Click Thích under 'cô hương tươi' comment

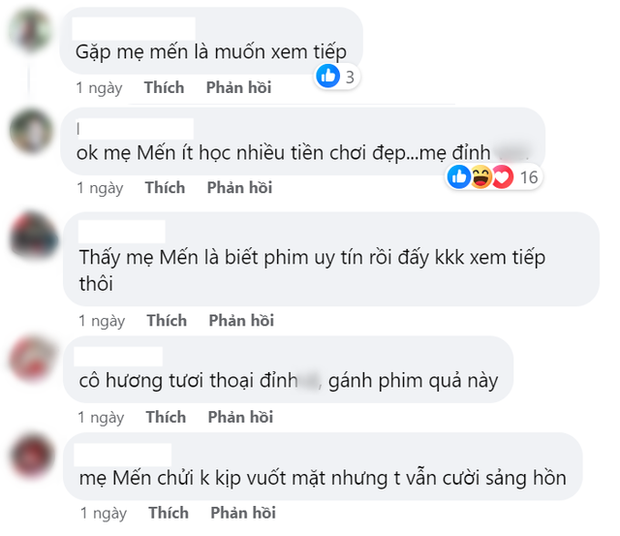(166, 417)
